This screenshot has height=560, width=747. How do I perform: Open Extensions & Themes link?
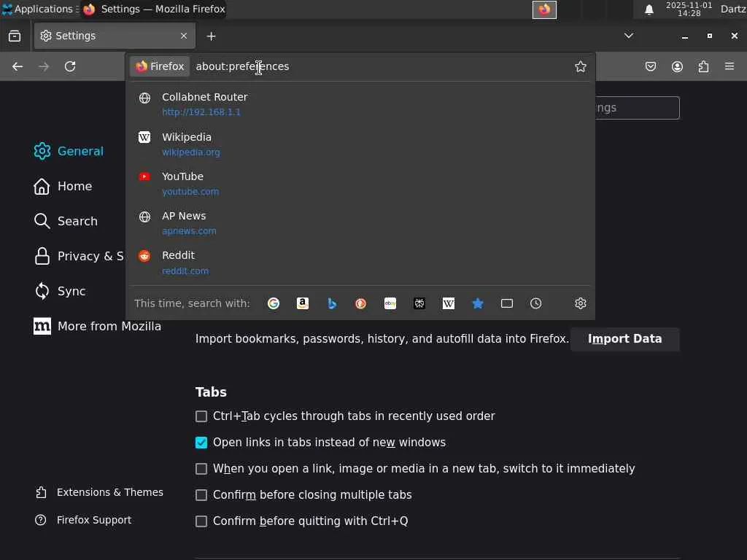coord(100,492)
